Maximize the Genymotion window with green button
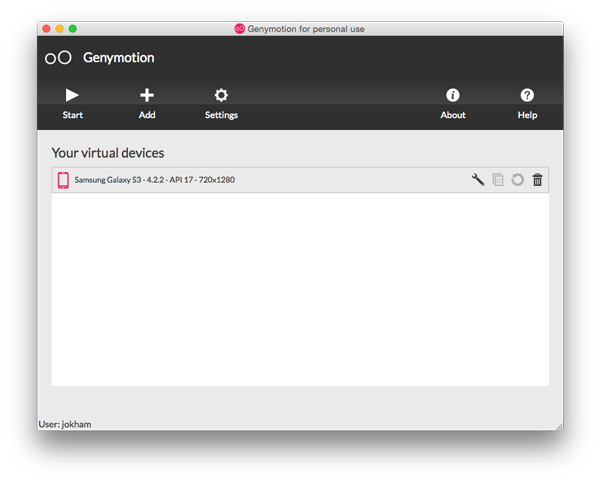Viewport: 600px width, 483px height. click(73, 29)
